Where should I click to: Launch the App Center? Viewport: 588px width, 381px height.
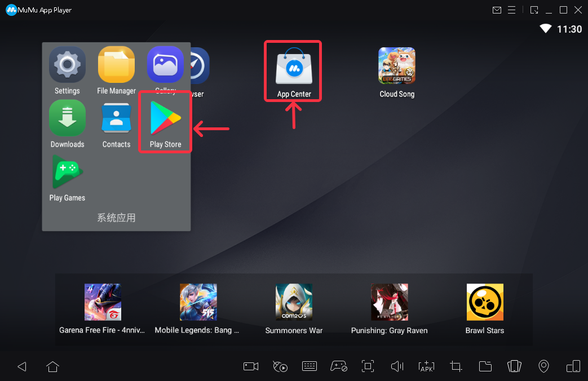293,65
